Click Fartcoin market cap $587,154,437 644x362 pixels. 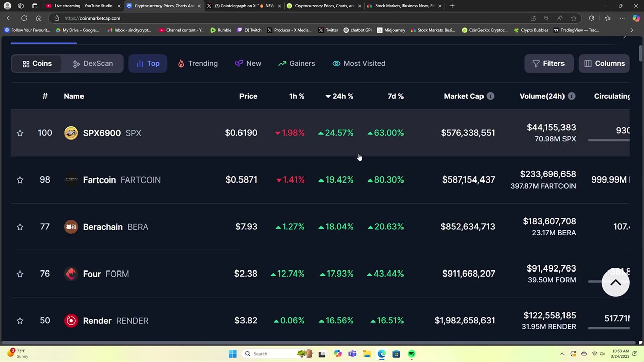tap(468, 179)
